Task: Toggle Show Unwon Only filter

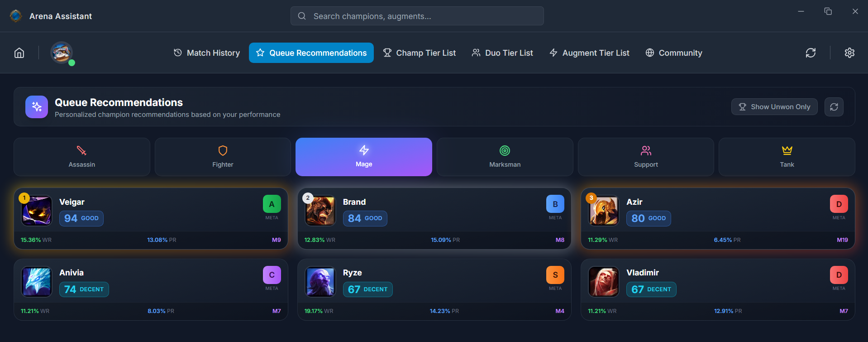Action: [x=774, y=107]
